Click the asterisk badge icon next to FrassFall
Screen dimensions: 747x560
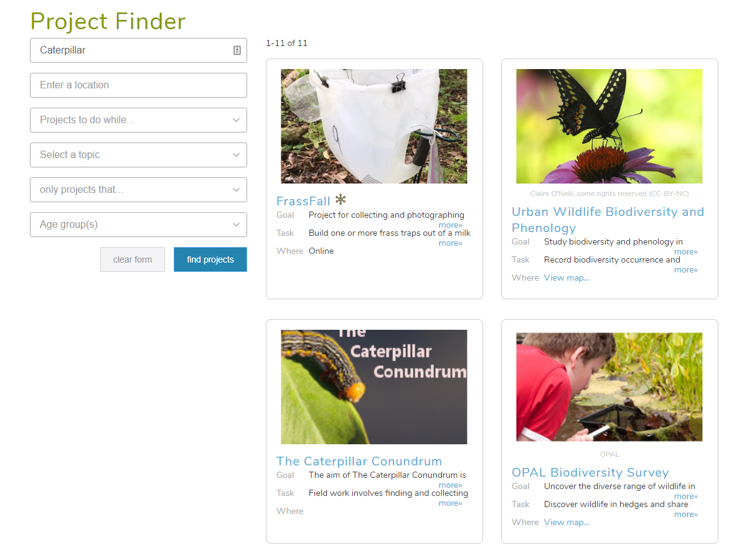pyautogui.click(x=341, y=200)
